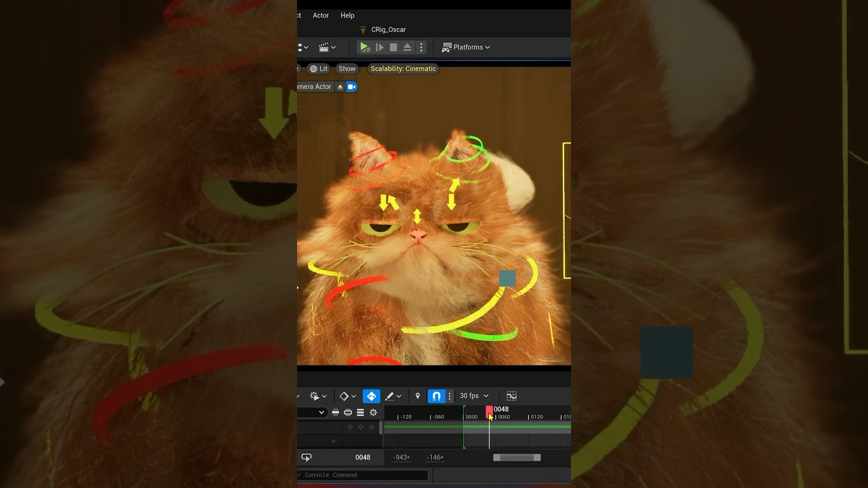Click the 0060 timeline tick label
The width and height of the screenshot is (868, 488).
click(x=504, y=417)
